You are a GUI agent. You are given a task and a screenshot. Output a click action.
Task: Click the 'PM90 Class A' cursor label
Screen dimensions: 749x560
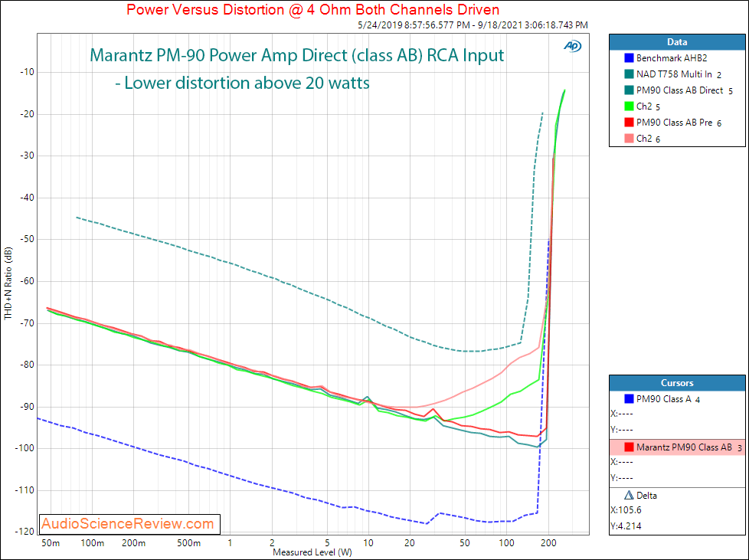[x=664, y=399]
